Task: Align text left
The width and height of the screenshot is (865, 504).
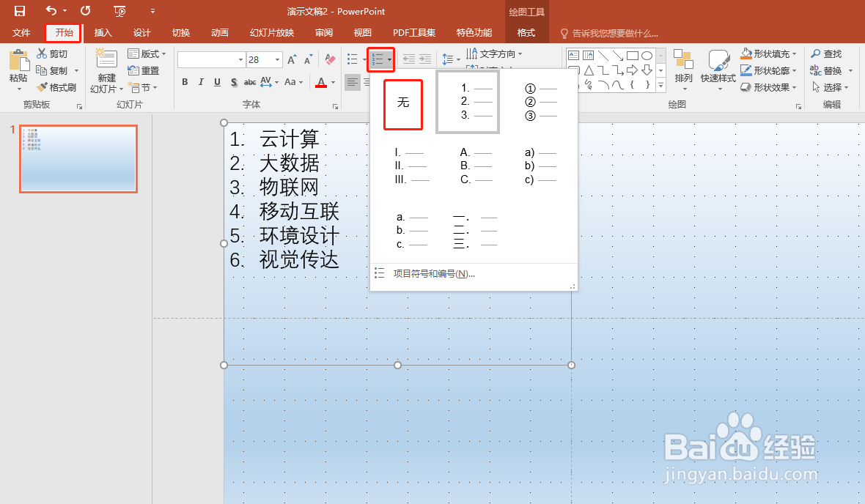Action: 352,82
